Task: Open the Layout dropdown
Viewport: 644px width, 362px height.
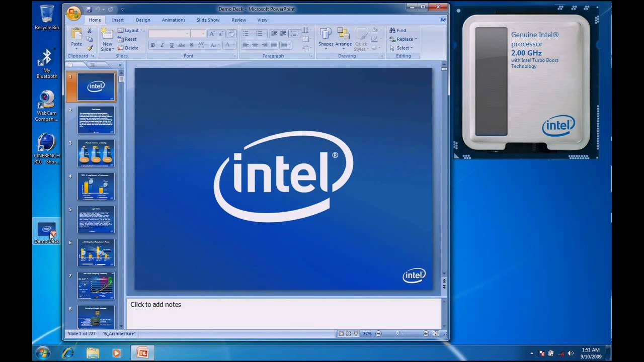Action: tap(130, 31)
